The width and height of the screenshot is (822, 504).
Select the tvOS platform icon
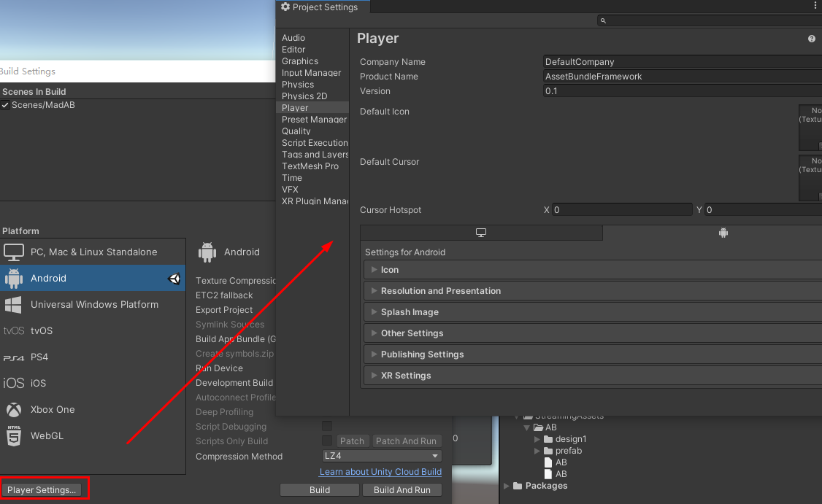point(13,330)
